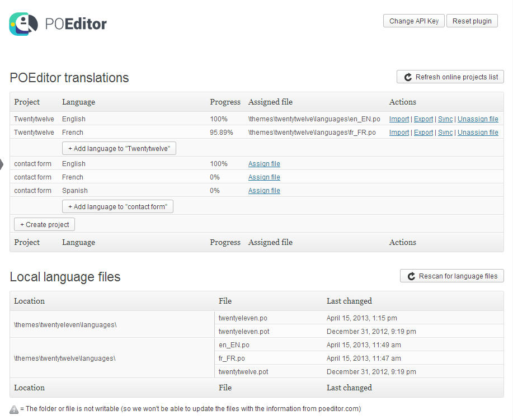Add language to contact form project
Screen dimensions: 513x420
[117, 207]
